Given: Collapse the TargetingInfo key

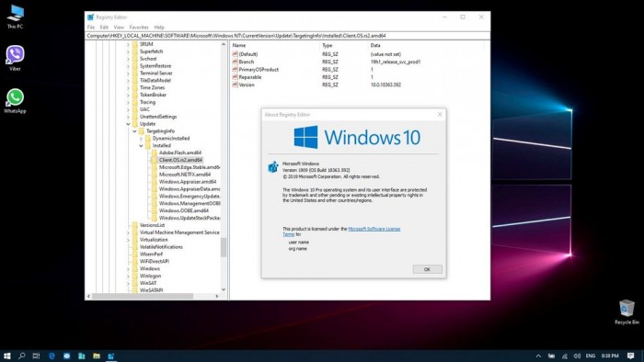Looking at the screenshot, I should click(134, 131).
